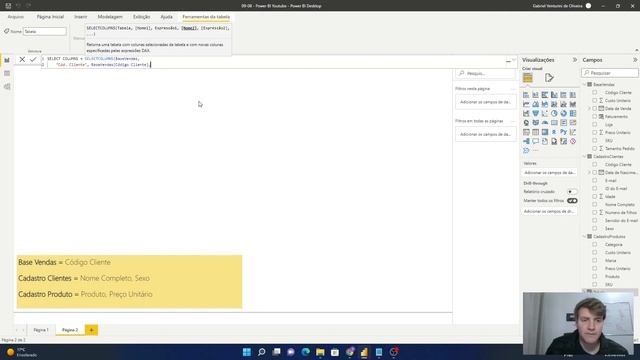The width and height of the screenshot is (640, 360).
Task: Open the Exibição ribbon tab
Action: coord(141,17)
